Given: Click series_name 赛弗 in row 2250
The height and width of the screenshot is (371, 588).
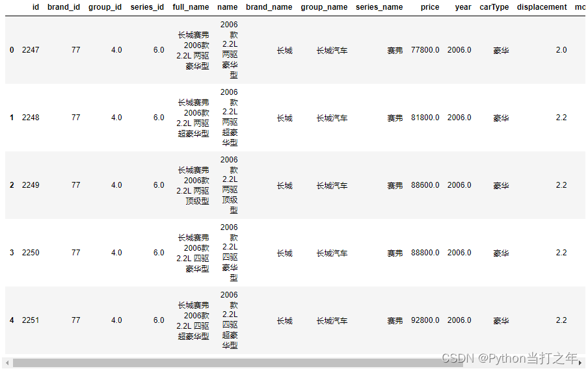Looking at the screenshot, I should pyautogui.click(x=395, y=253).
